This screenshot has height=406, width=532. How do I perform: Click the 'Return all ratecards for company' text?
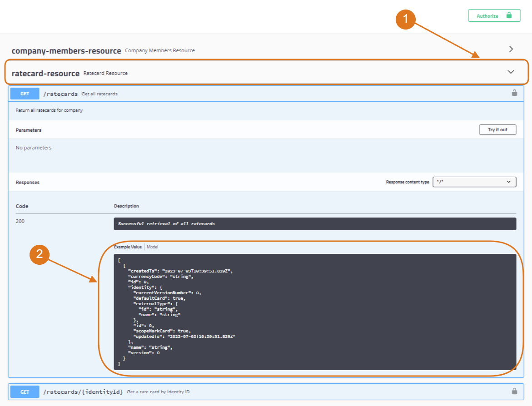pos(49,110)
